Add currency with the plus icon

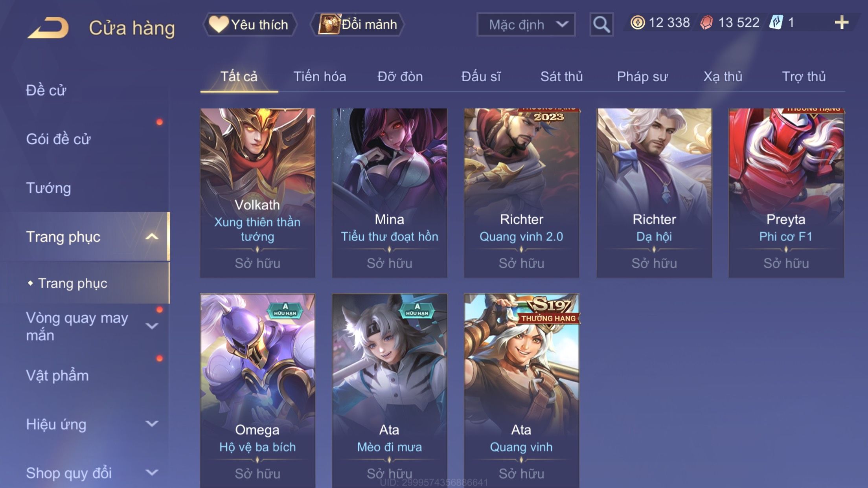(x=841, y=22)
